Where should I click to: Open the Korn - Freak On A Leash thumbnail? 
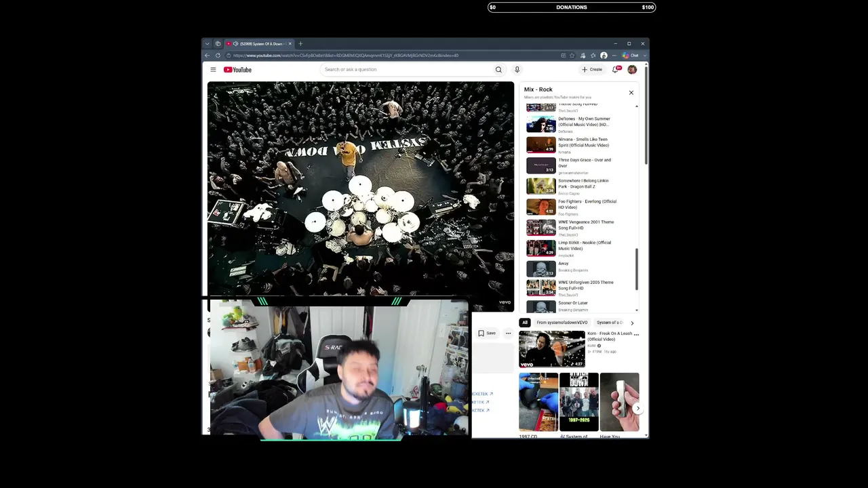552,349
